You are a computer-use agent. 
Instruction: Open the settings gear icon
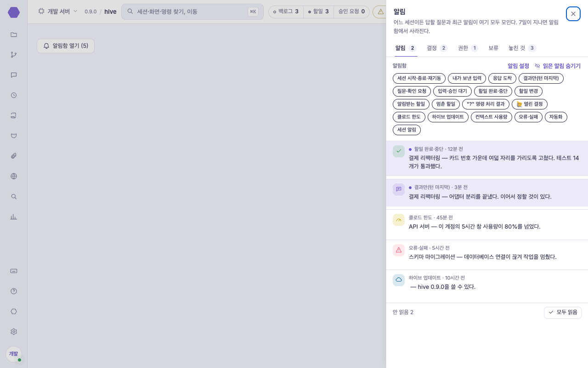(x=14, y=332)
